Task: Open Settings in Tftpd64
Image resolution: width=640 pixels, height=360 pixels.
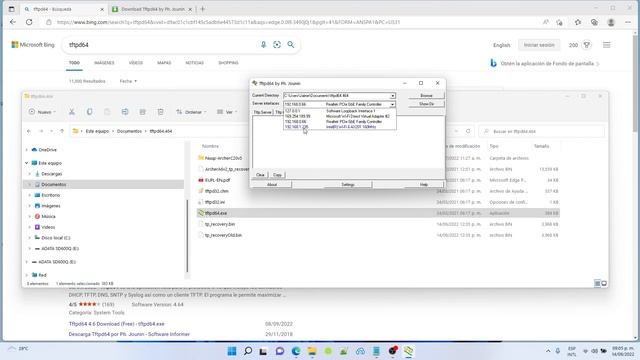Action: coord(347,185)
